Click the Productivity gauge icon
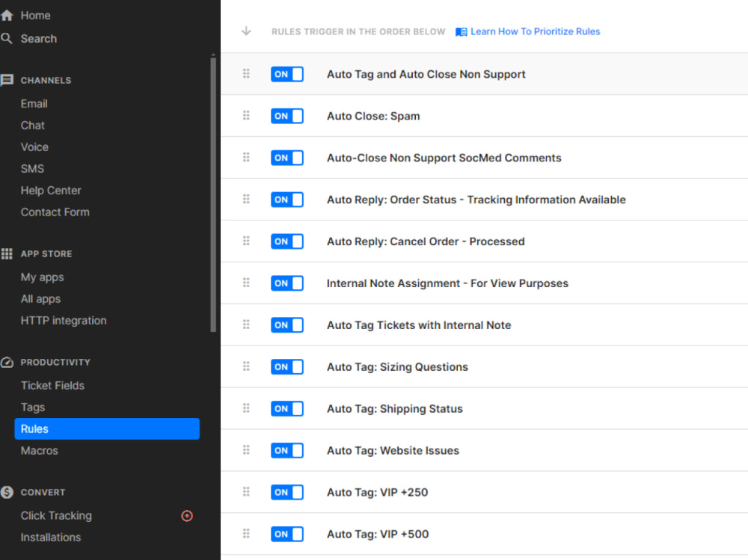The width and height of the screenshot is (748, 560). coord(7,362)
